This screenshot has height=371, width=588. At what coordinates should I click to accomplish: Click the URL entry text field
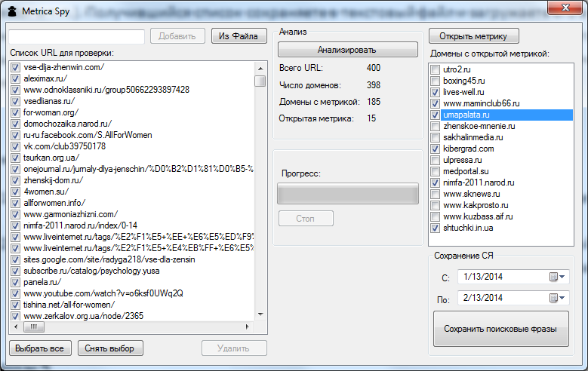point(76,36)
